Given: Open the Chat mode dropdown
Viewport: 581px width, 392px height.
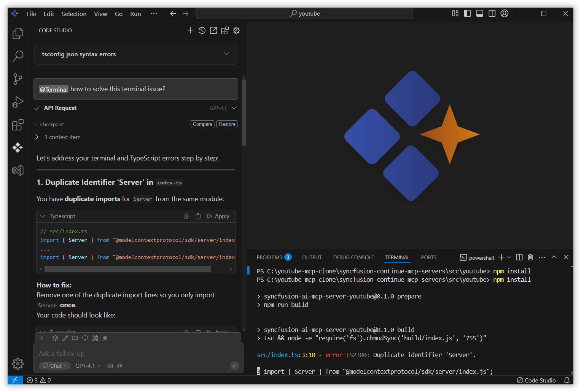Looking at the screenshot, I should tap(55, 366).
